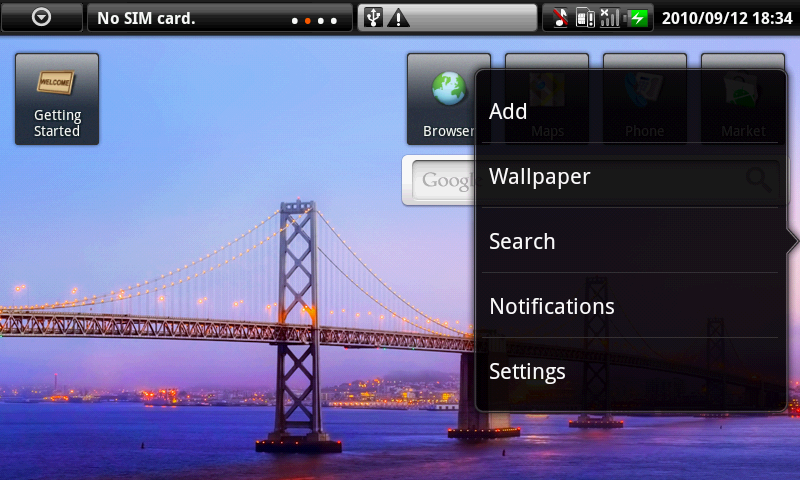
Task: Choose Wallpaper in the popup menu
Action: (630, 176)
